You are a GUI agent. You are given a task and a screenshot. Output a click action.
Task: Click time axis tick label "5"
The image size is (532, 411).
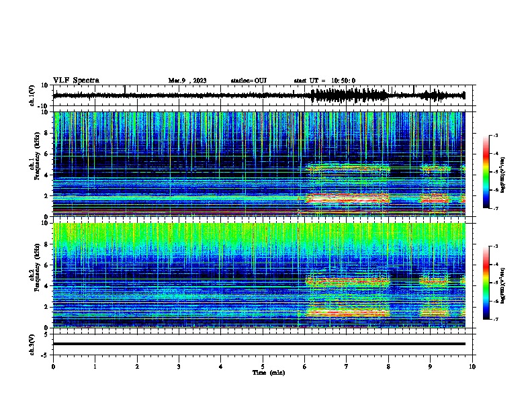[263, 367]
